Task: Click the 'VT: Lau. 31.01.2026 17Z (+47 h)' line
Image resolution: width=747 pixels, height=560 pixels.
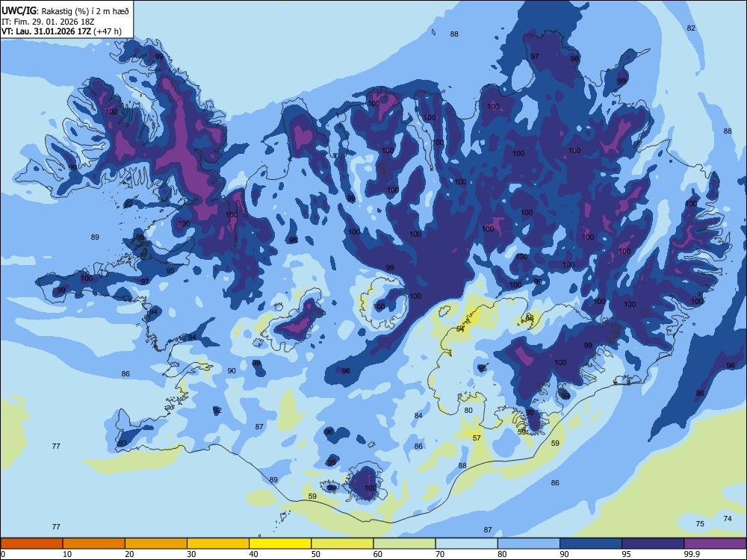Action: (61, 31)
